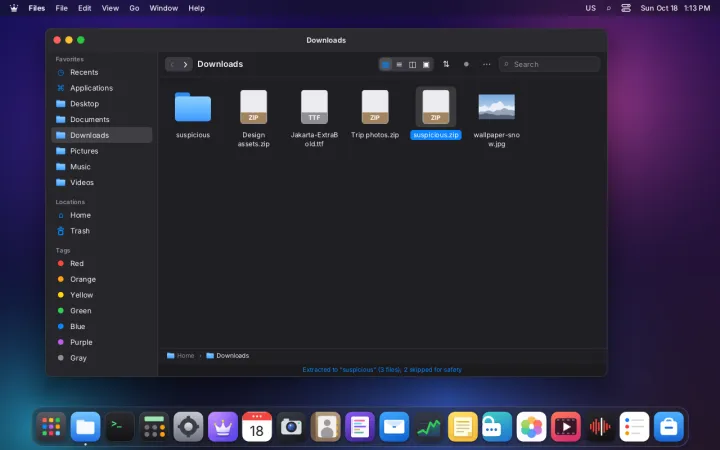Click the tag dot toolbar button
This screenshot has width=720, height=450.
click(466, 64)
